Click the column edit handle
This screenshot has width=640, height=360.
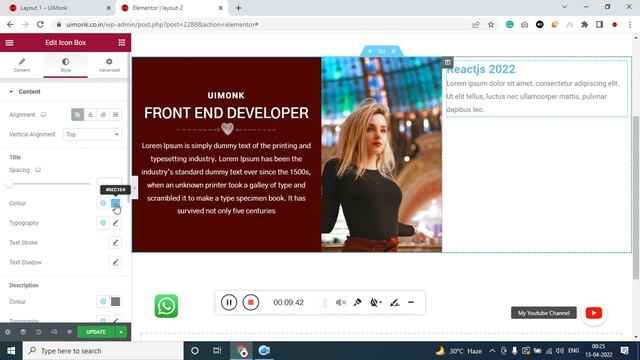click(x=447, y=62)
